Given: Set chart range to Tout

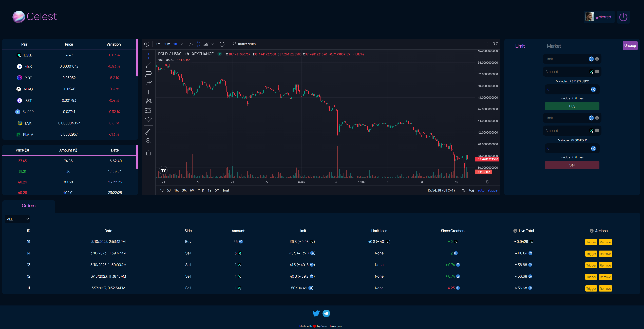Looking at the screenshot, I should tap(226, 190).
